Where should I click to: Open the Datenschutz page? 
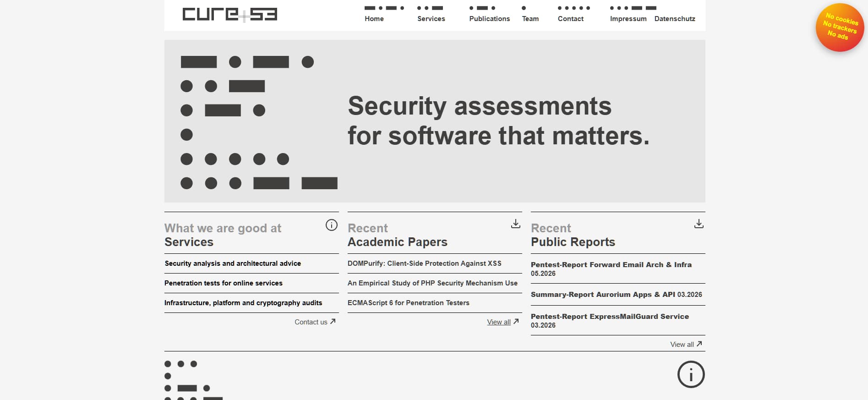click(675, 19)
